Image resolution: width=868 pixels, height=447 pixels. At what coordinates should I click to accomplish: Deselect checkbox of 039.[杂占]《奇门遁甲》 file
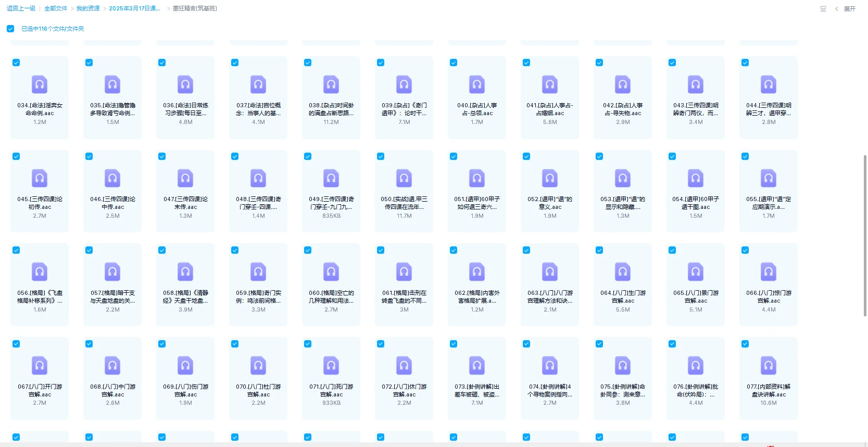click(381, 63)
